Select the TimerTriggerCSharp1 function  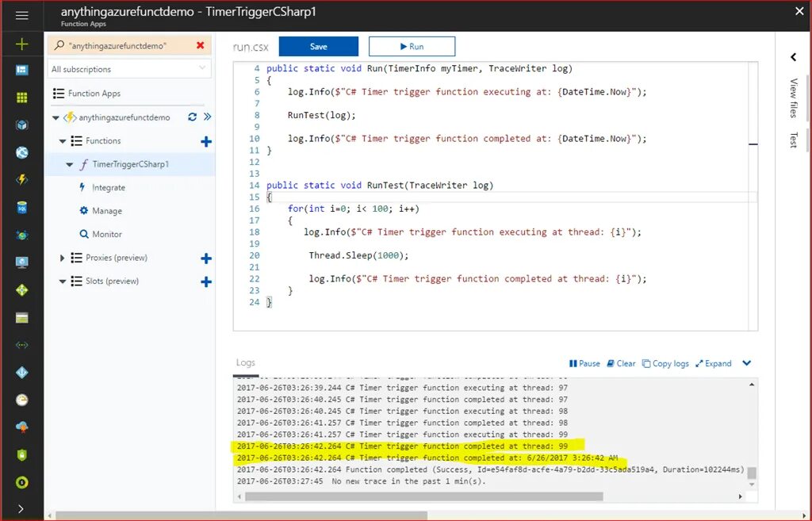[130, 164]
